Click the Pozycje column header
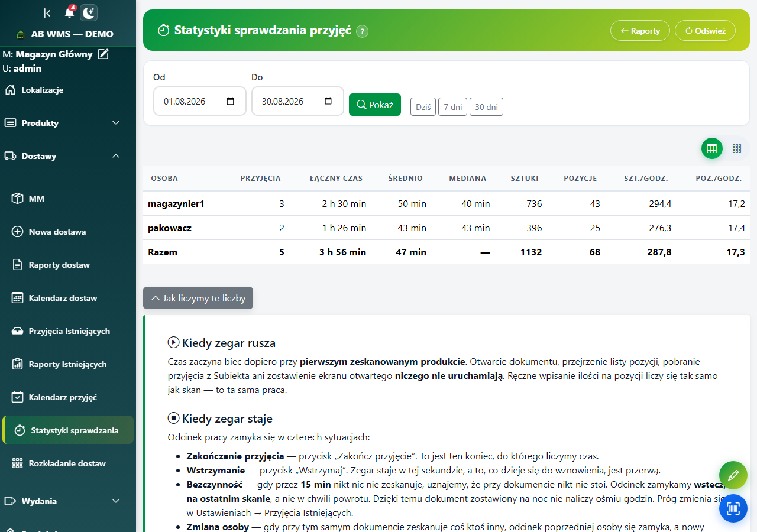This screenshot has height=532, width=757. tap(580, 179)
